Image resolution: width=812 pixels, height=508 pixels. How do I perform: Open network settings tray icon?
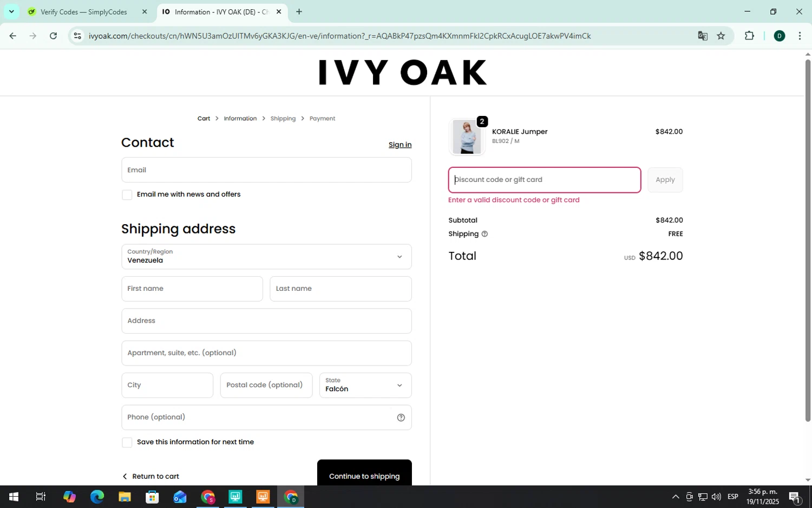[703, 497]
